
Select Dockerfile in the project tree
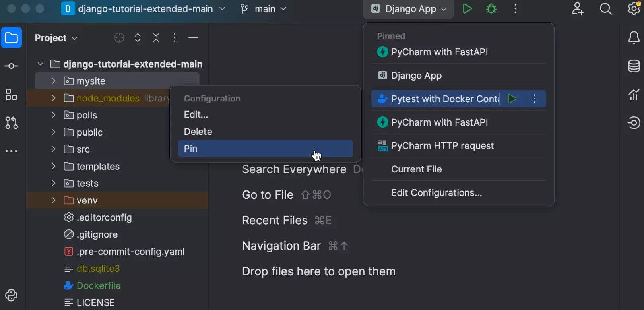click(x=98, y=286)
